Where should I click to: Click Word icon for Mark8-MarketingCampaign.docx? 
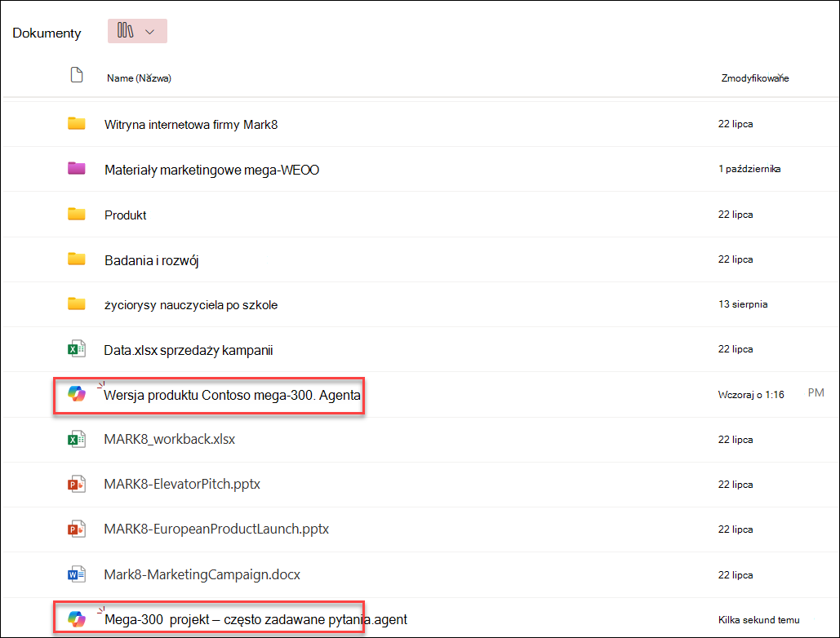77,575
